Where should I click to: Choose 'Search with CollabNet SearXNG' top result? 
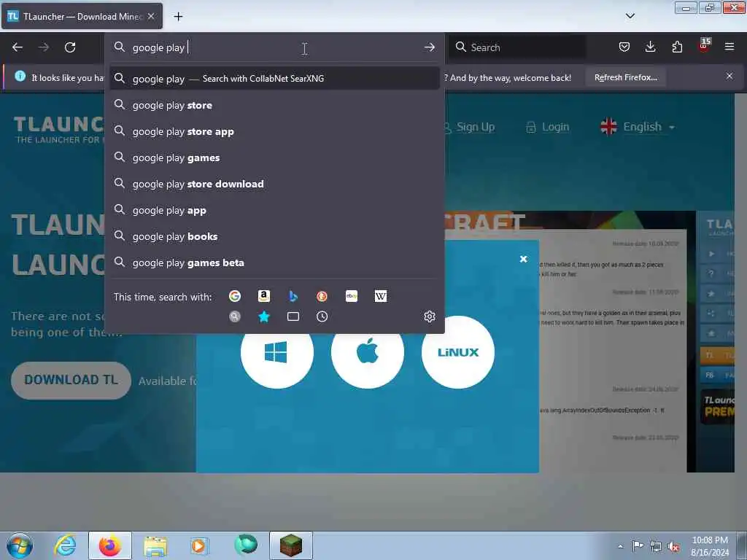click(x=274, y=79)
